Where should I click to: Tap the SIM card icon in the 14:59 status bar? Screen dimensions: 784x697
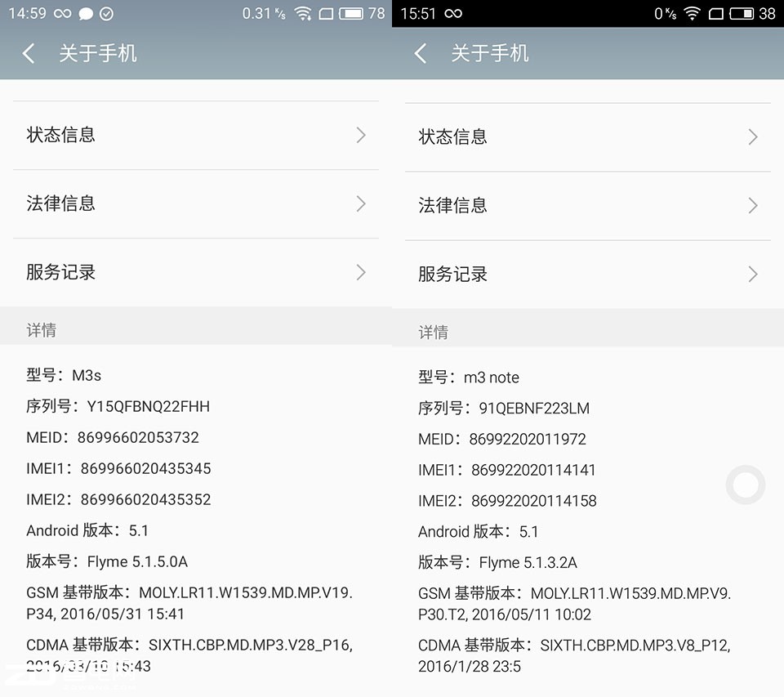pos(326,14)
